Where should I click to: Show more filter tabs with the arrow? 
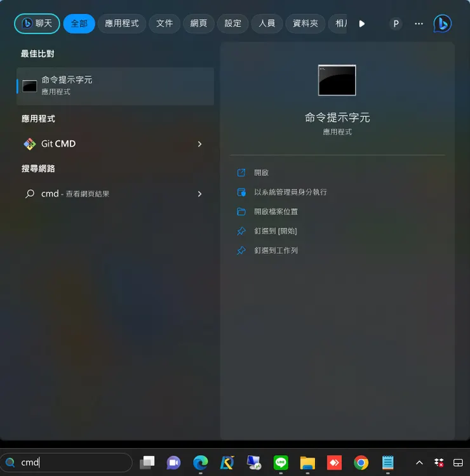361,23
